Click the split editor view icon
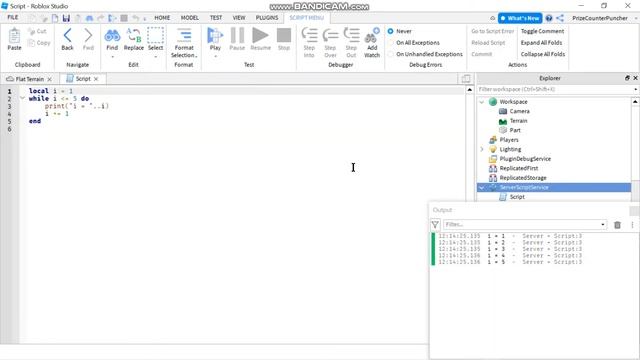Viewport: 640px width, 360px height. click(466, 79)
